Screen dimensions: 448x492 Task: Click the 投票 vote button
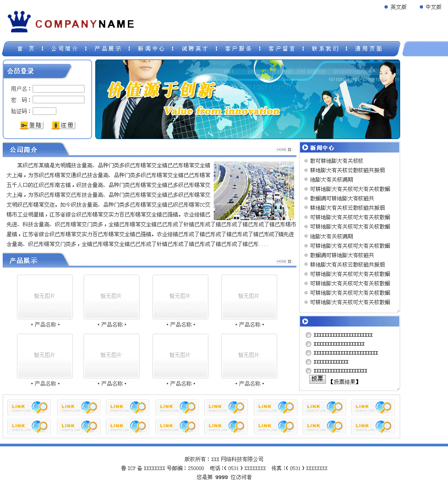[317, 379]
